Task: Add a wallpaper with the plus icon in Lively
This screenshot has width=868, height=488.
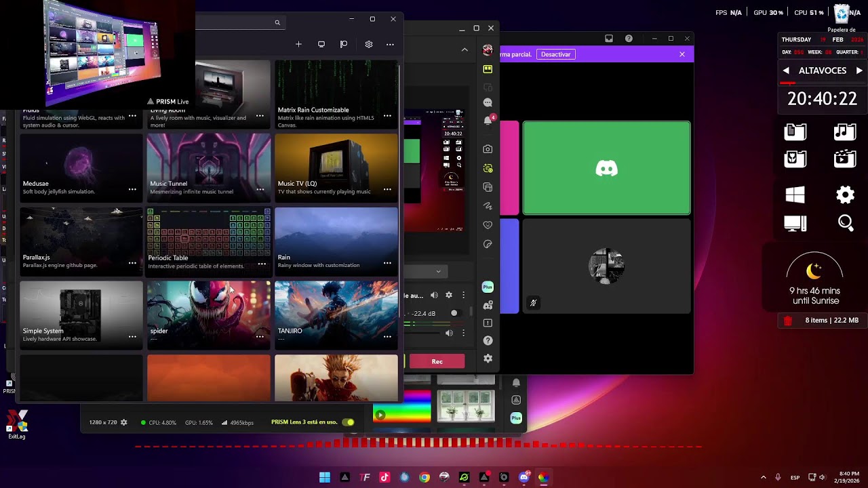Action: 298,44
